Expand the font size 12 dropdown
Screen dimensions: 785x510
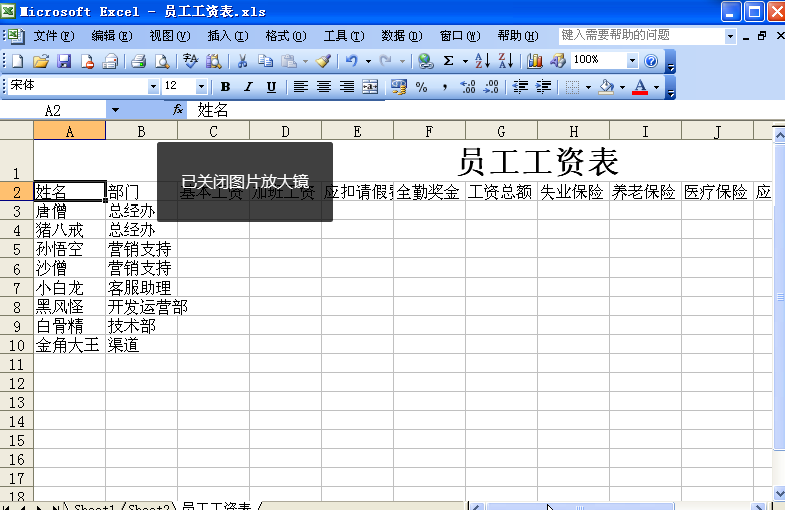pyautogui.click(x=201, y=87)
